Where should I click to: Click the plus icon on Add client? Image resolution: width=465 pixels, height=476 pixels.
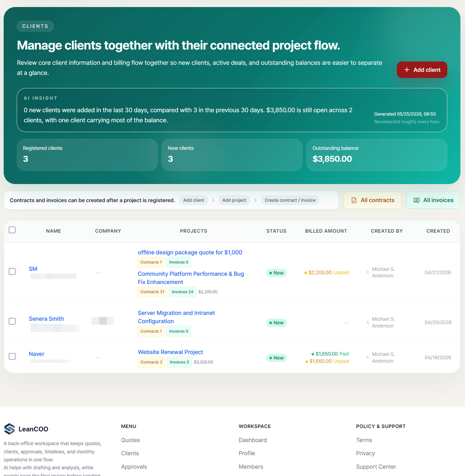click(407, 70)
